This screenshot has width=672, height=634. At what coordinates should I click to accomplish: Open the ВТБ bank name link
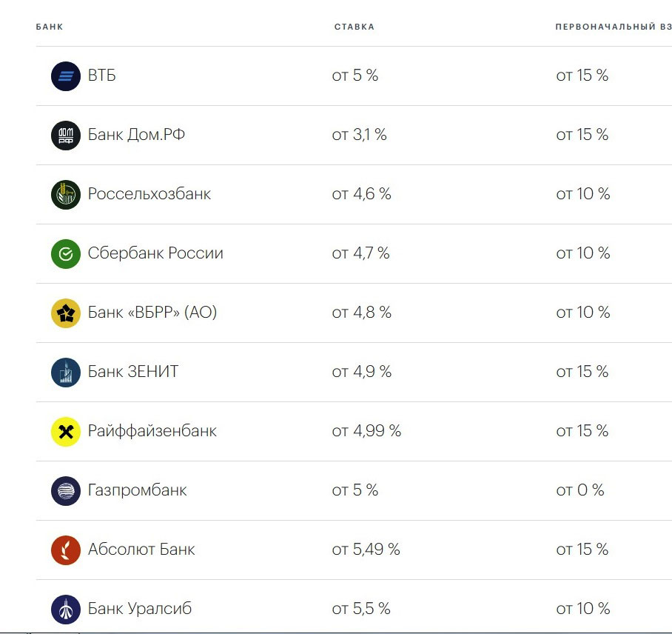pyautogui.click(x=102, y=76)
